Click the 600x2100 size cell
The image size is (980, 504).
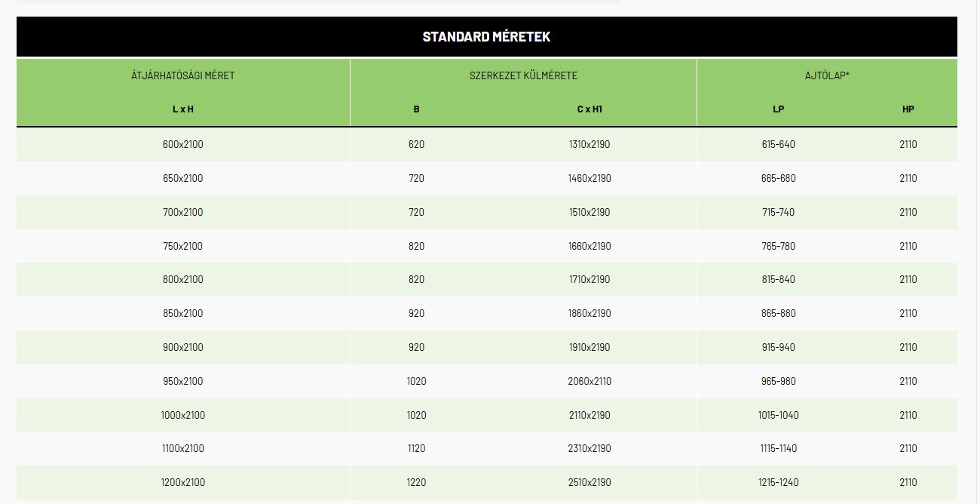click(182, 144)
